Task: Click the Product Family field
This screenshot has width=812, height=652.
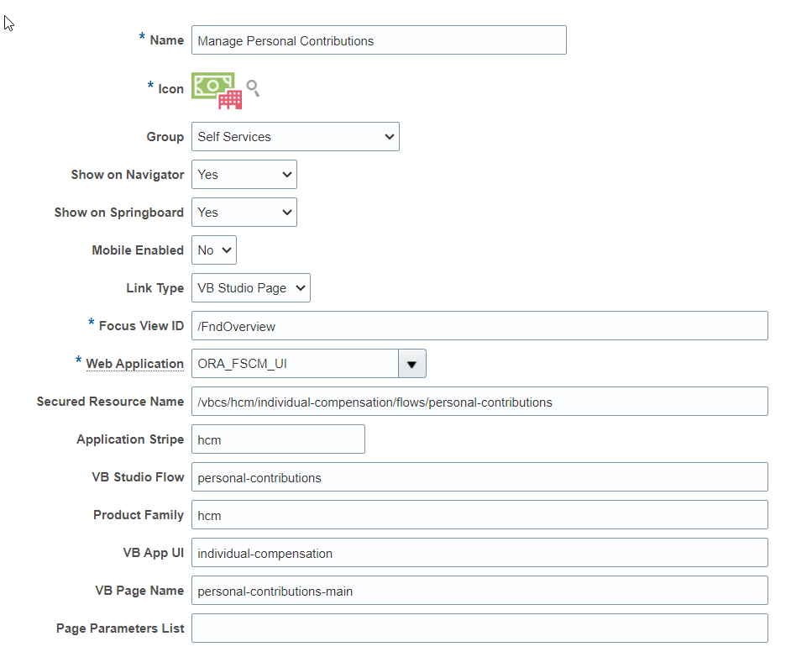Action: tap(479, 515)
